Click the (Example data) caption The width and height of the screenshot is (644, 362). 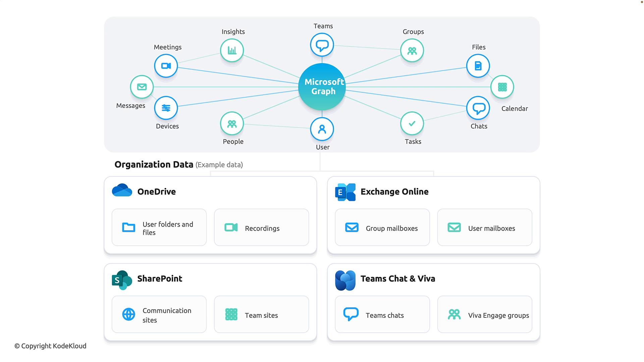pyautogui.click(x=219, y=165)
